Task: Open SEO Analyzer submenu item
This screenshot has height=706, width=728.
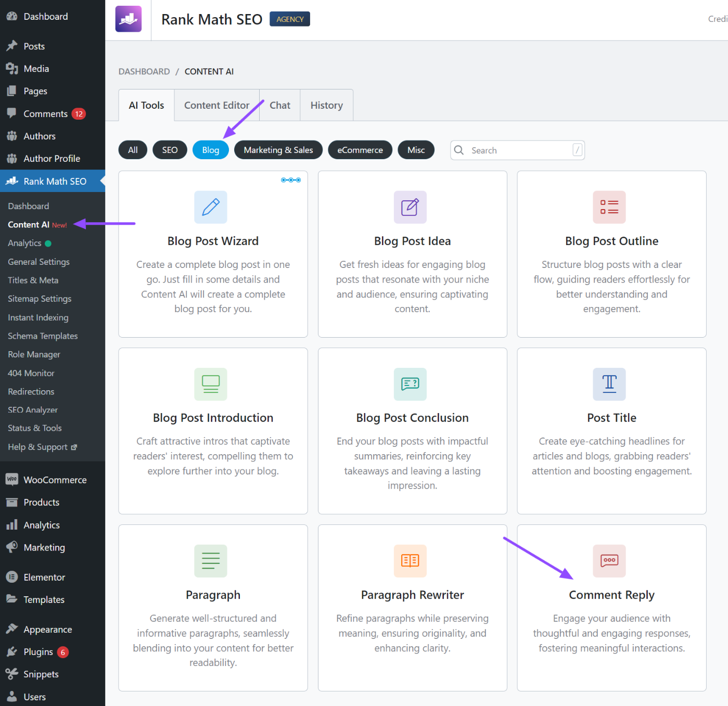Action: [33, 410]
